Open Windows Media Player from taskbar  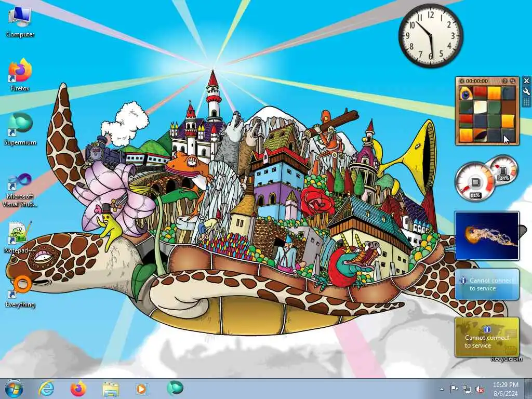pyautogui.click(x=142, y=389)
